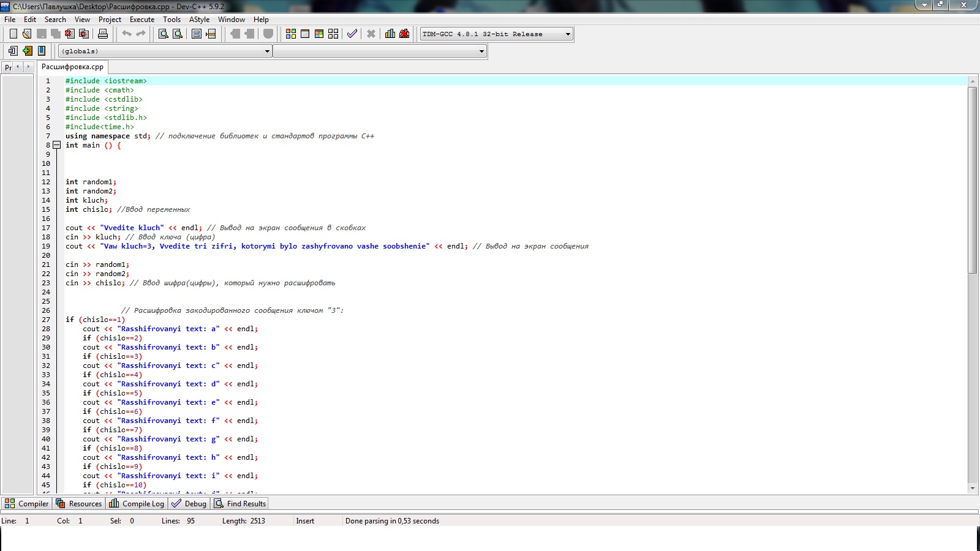Select the Расшифровка.cpp editor tab

point(72,67)
